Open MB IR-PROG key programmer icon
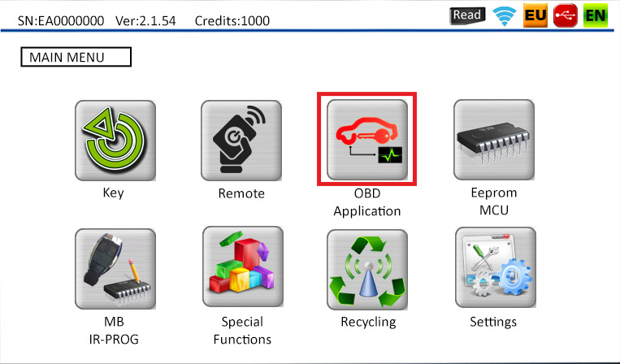Screen dimensions: 620x364 115,269
